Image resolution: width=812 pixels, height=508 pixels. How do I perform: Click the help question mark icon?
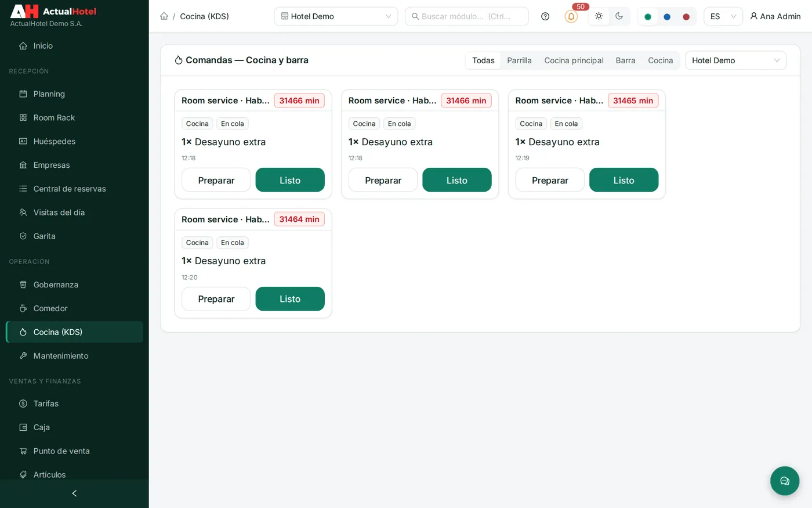(x=545, y=16)
